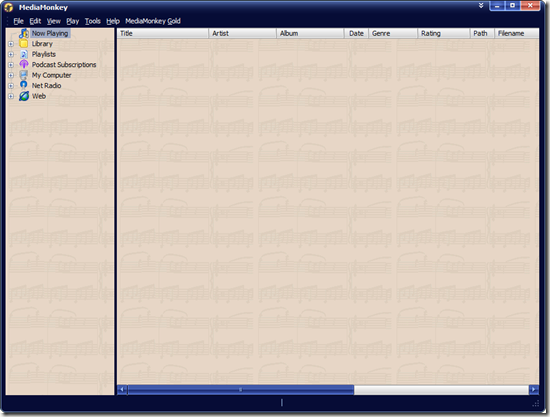550x417 pixels.
Task: Click the My Computer icon
Action: pyautogui.click(x=24, y=75)
